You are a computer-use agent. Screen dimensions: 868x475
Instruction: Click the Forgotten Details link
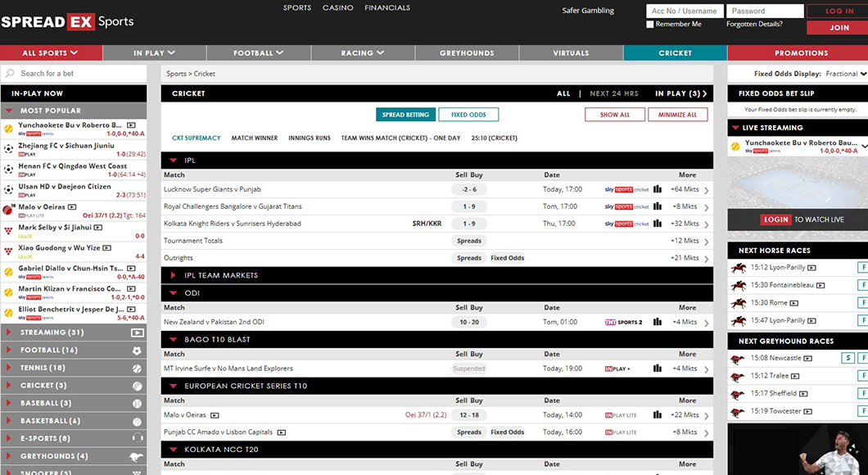(753, 25)
